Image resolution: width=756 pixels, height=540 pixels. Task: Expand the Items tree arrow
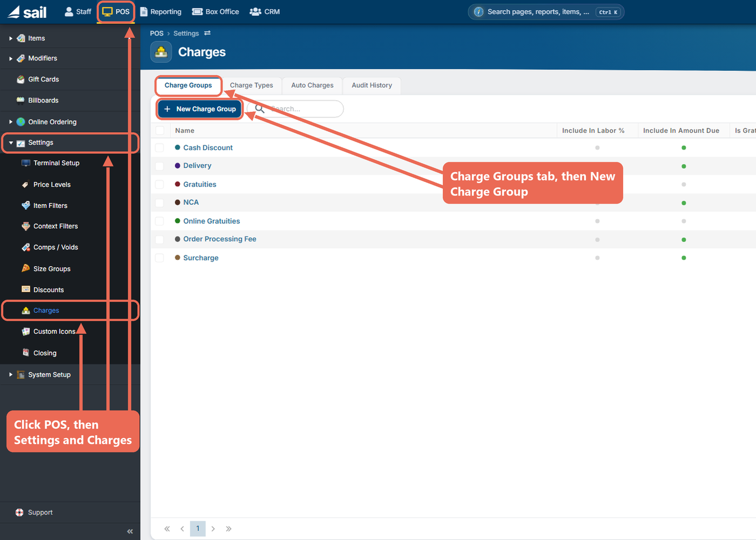click(11, 38)
